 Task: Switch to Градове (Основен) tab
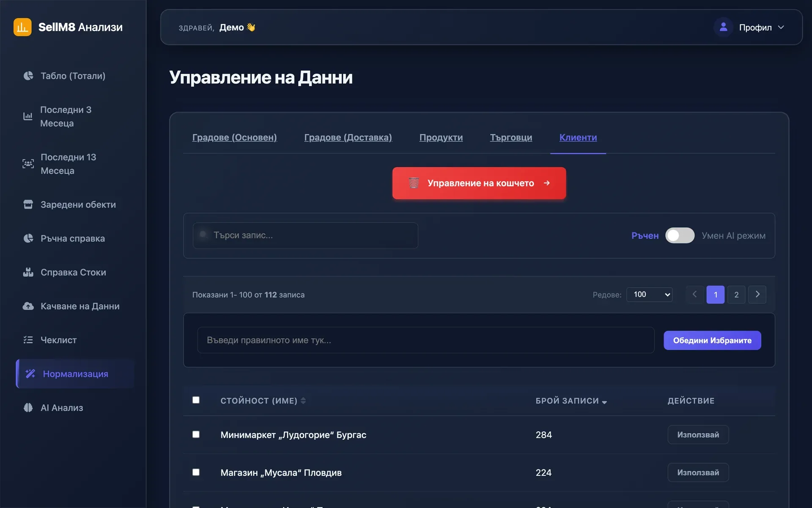click(x=234, y=138)
